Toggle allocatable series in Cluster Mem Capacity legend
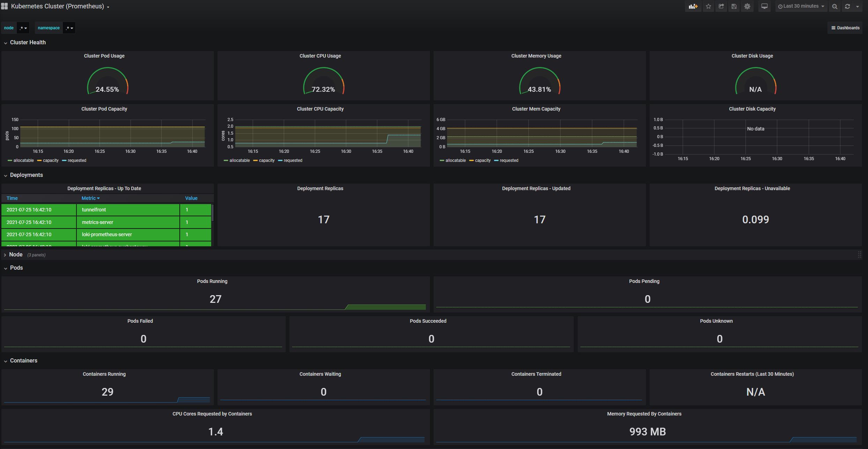Screen dimensions: 868x449 click(455, 160)
